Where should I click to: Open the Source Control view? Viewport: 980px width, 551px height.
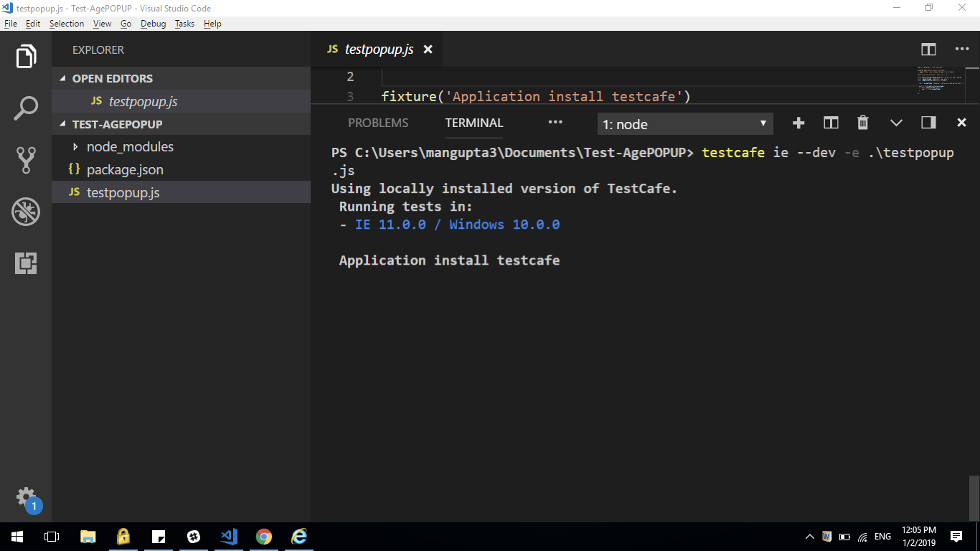point(26,159)
